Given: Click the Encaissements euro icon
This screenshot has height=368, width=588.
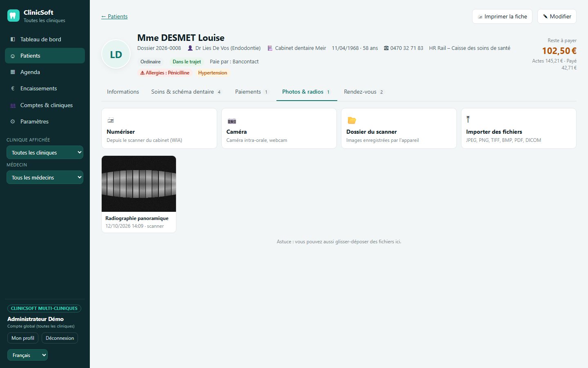Looking at the screenshot, I should coord(13,88).
